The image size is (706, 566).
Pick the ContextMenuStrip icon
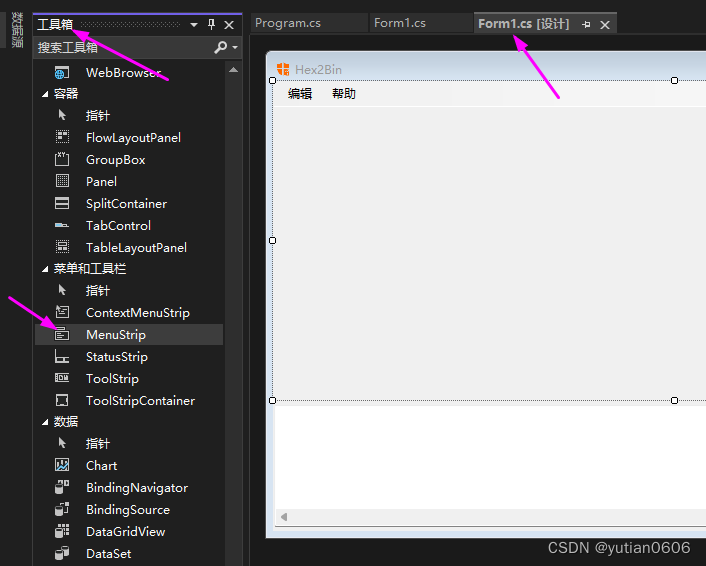[x=62, y=312]
